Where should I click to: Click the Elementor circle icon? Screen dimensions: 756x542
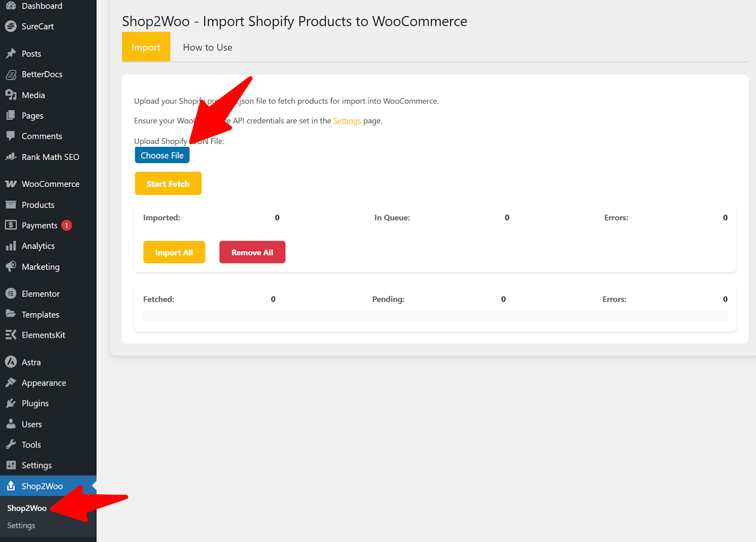click(10, 294)
